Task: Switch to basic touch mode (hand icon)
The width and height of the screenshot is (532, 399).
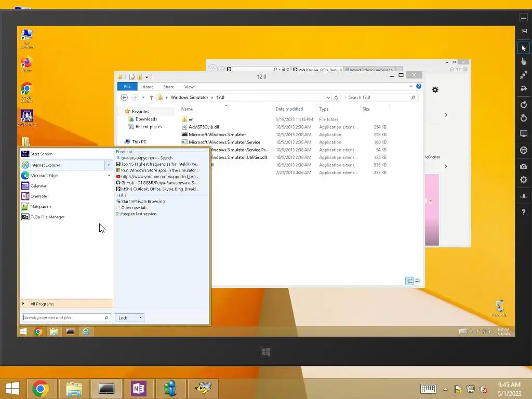Action: point(524,61)
